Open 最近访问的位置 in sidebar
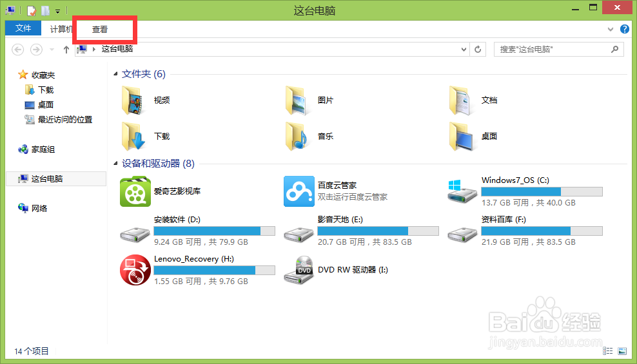 [65, 119]
